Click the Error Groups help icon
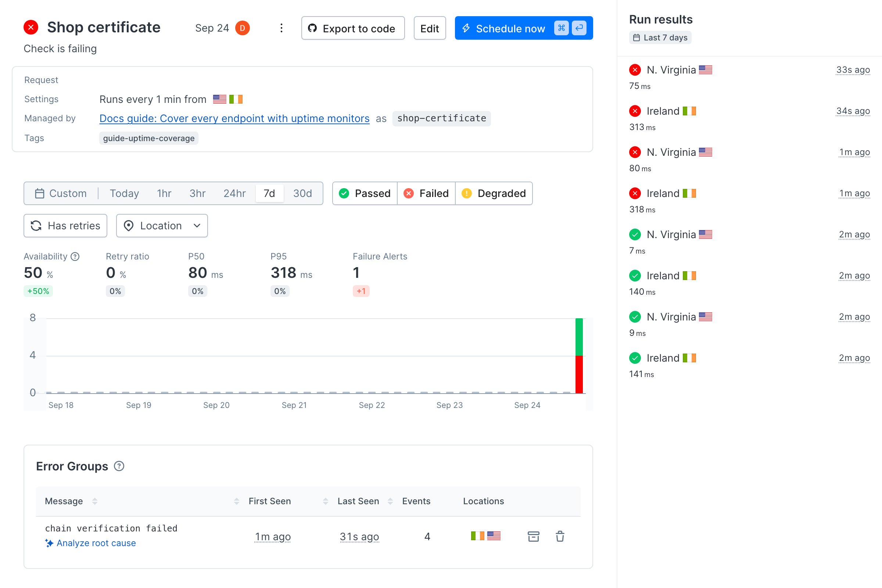Image resolution: width=882 pixels, height=588 pixels. [119, 466]
